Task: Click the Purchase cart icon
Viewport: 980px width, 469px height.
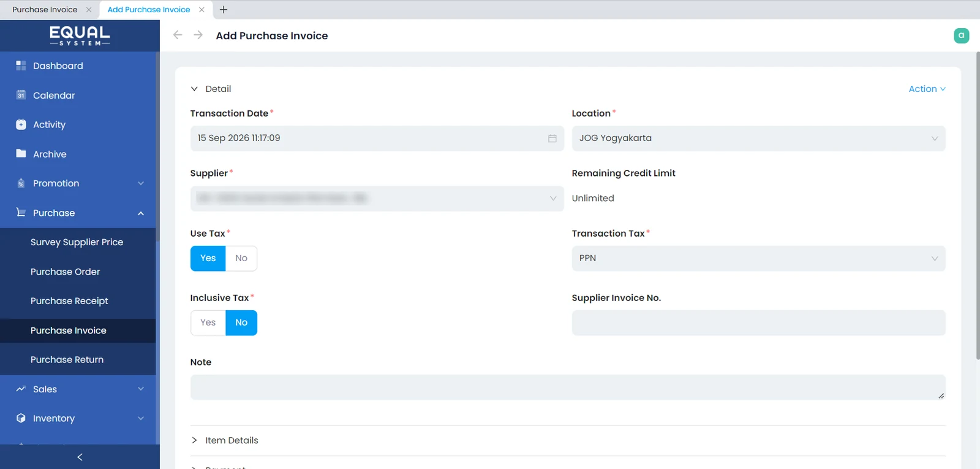Action: [21, 212]
